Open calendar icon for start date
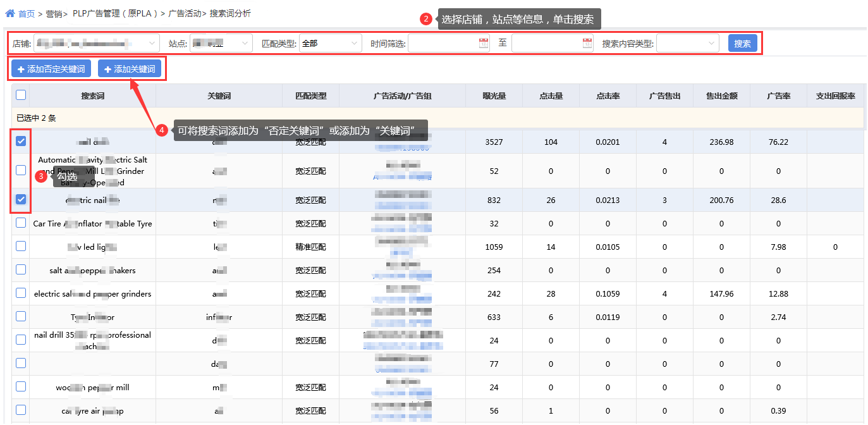The image size is (868, 425). (484, 43)
